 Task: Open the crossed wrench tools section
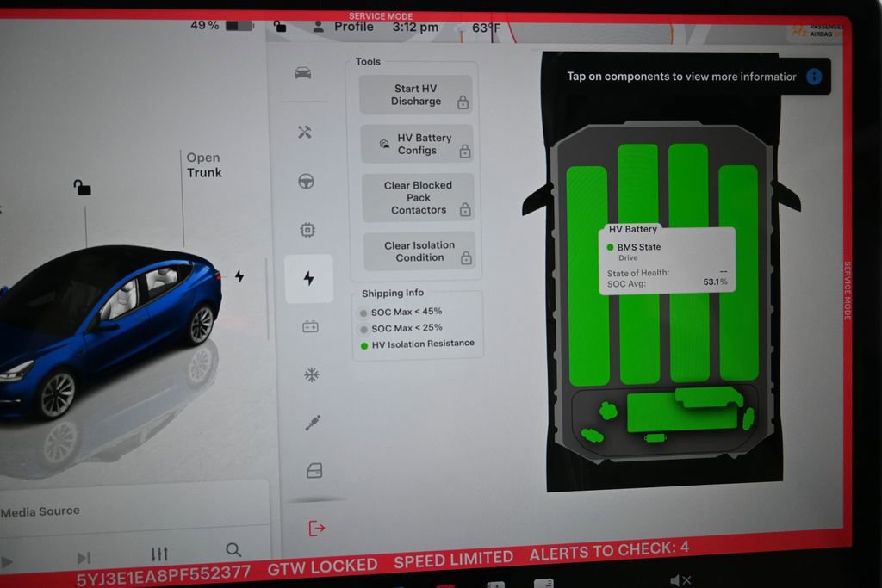tap(304, 132)
